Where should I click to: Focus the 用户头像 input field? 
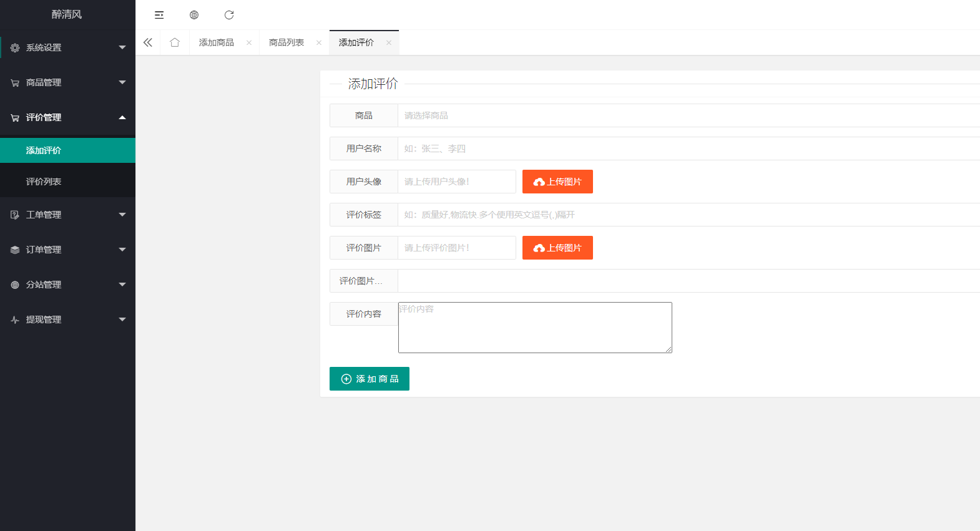tap(457, 182)
